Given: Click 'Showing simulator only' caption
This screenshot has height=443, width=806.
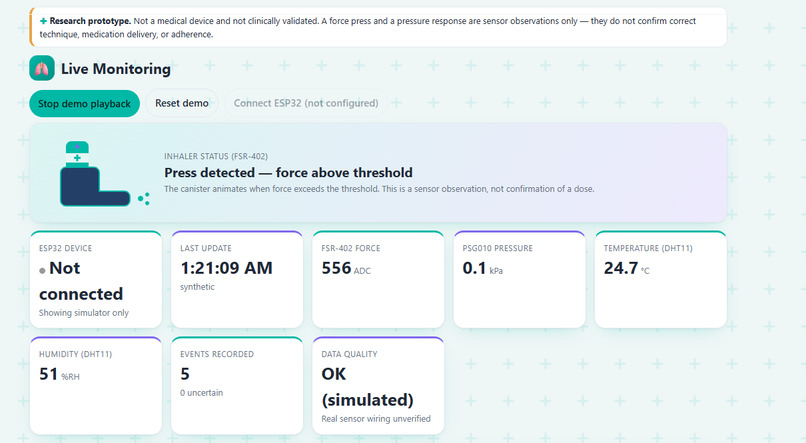Looking at the screenshot, I should pyautogui.click(x=84, y=312).
